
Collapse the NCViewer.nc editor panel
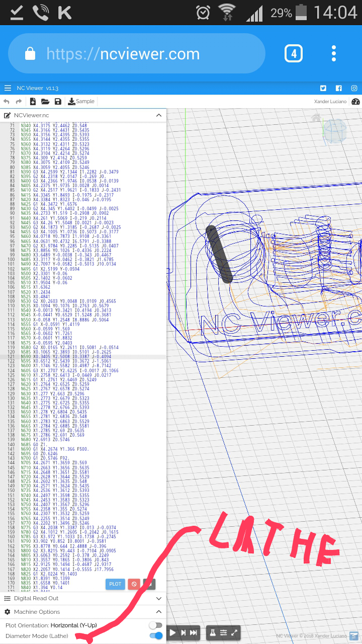tap(159, 115)
